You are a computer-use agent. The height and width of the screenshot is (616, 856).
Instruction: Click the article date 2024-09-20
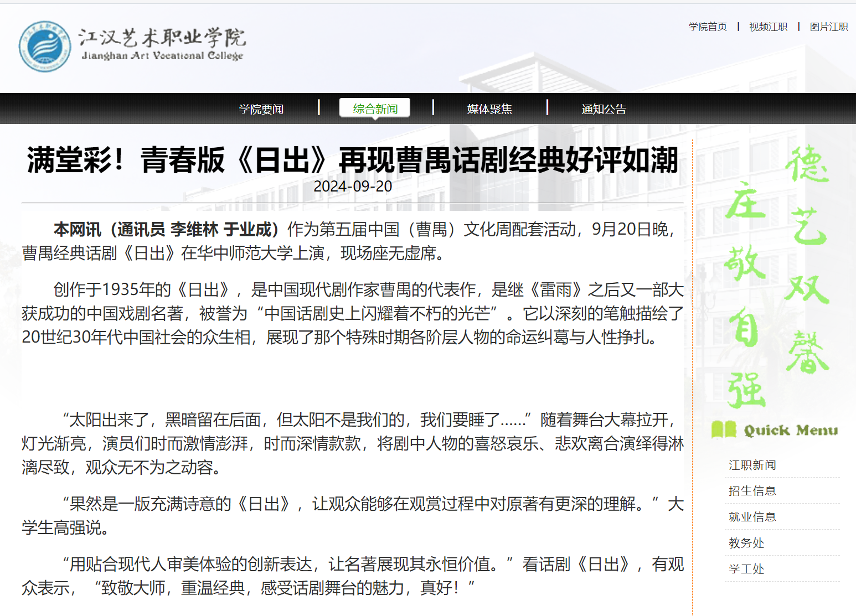tap(353, 187)
